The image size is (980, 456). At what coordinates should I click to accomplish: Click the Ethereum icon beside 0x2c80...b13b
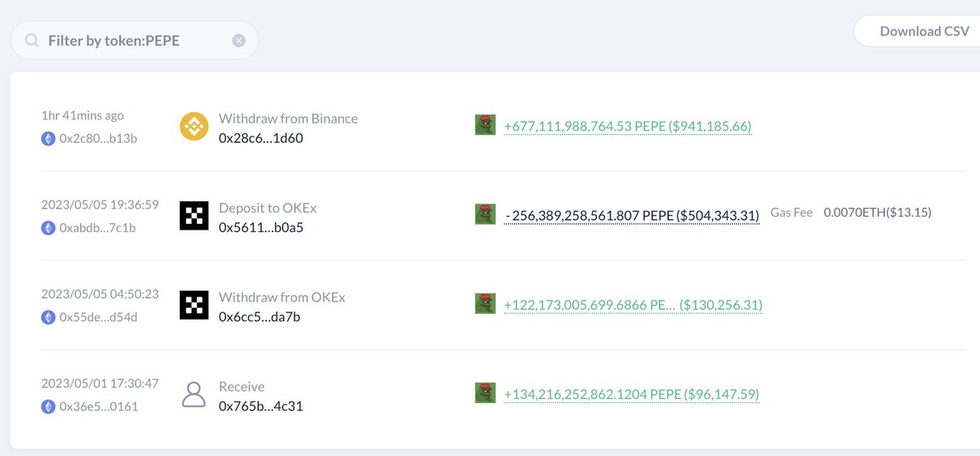click(x=47, y=138)
